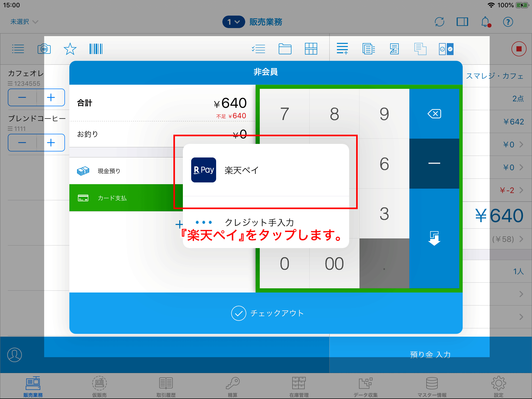Open favorites star icon

(x=70, y=49)
